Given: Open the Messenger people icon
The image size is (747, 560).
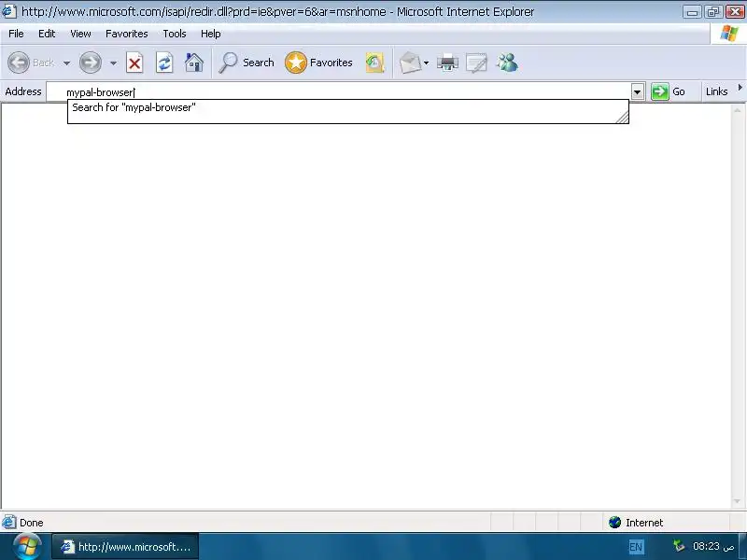Looking at the screenshot, I should pos(507,63).
